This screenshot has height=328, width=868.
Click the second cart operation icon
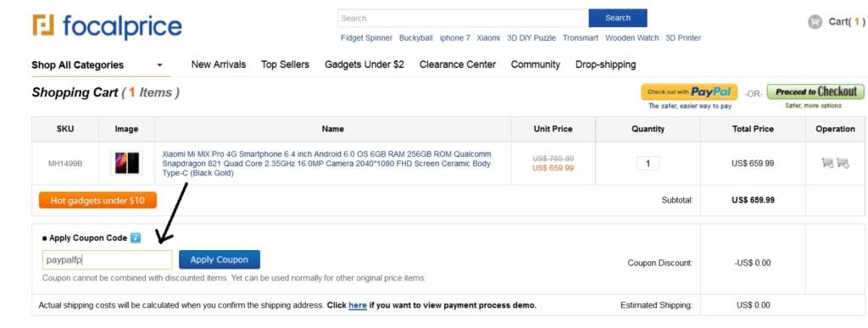pos(843,163)
